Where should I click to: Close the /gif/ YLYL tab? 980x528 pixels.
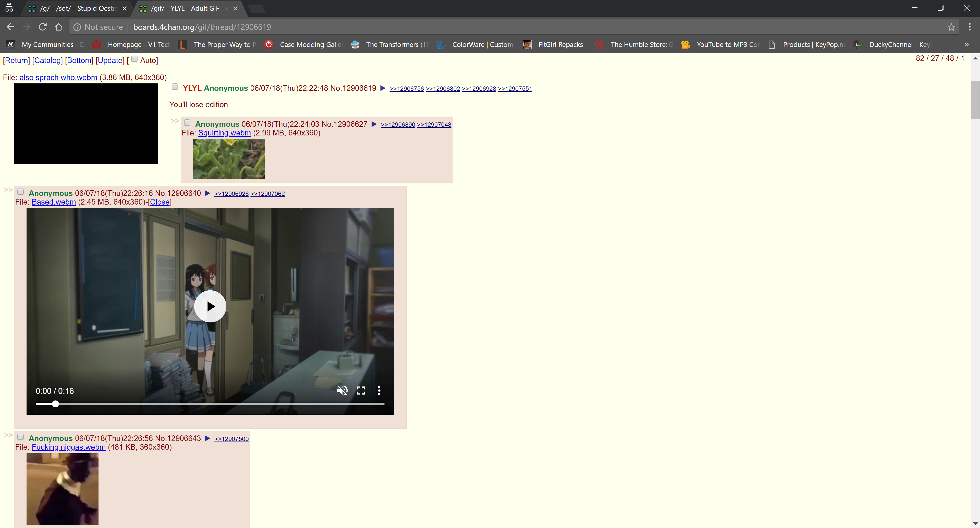point(236,8)
